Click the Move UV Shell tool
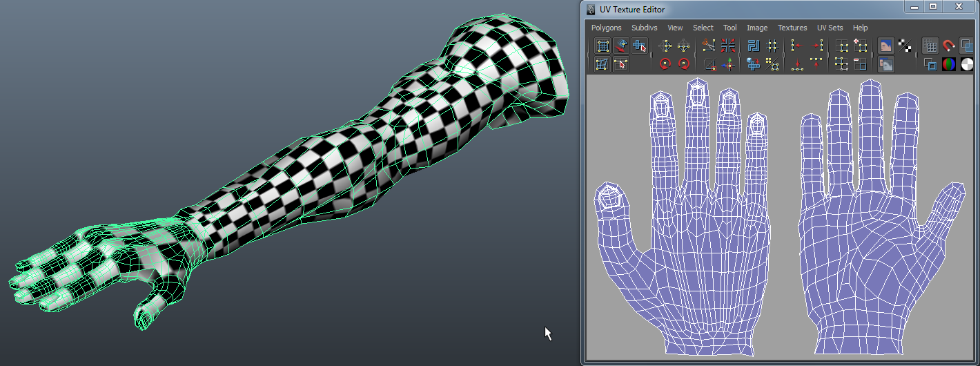980x366 pixels. click(x=640, y=46)
